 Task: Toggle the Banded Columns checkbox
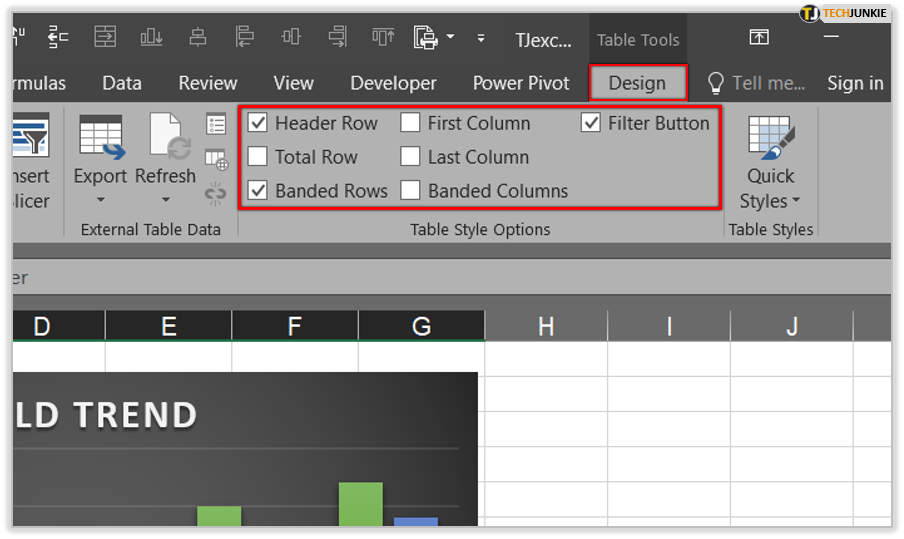(410, 191)
